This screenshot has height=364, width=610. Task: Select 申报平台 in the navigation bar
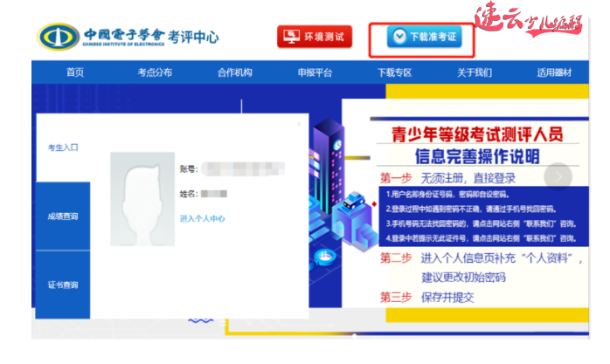click(x=315, y=73)
